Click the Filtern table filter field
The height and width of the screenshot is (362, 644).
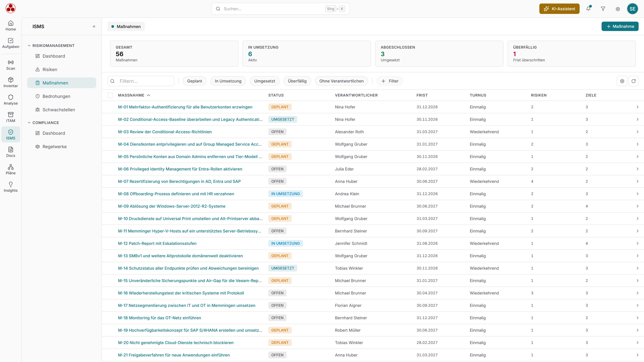click(x=141, y=81)
